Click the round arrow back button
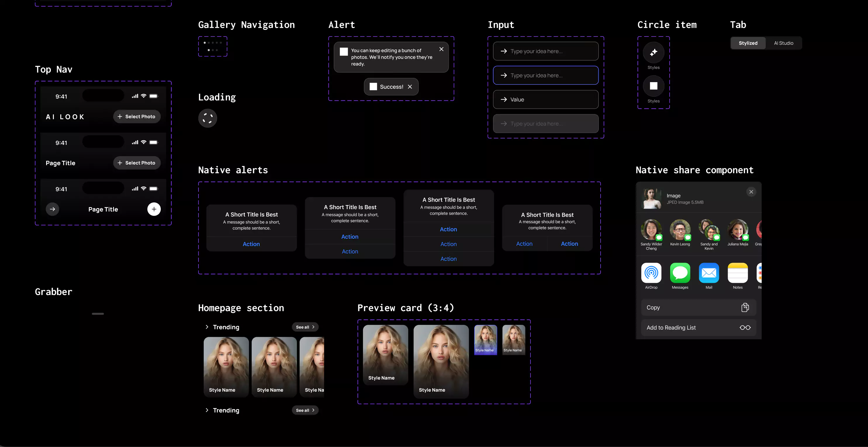Screen dimensions: 868x447 53,209
